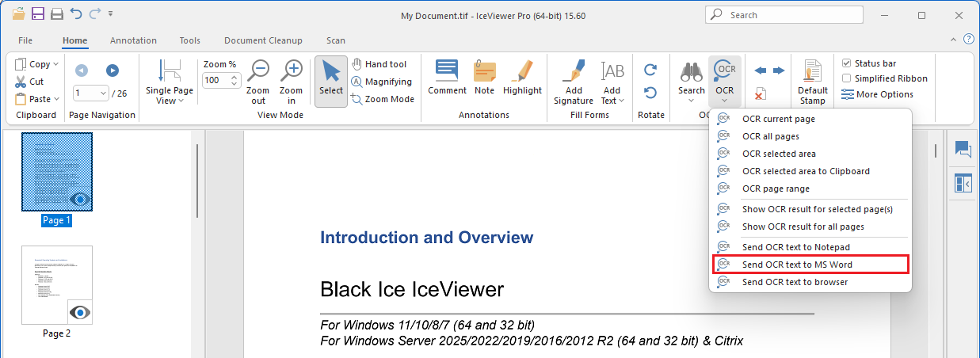Screen dimensions: 980x358
Task: Enable the Simplified Ribbon checkbox
Action: click(847, 78)
